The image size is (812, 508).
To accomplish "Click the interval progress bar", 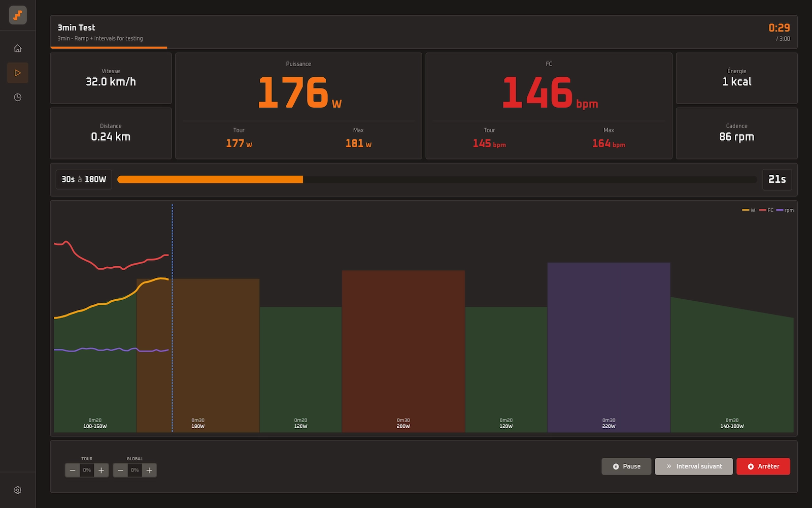I will (437, 179).
